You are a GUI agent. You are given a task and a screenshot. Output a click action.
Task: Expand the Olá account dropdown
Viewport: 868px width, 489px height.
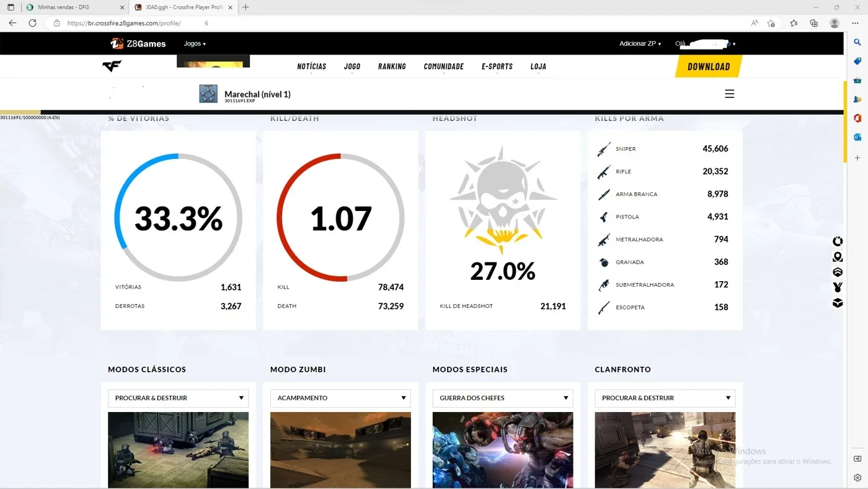tap(706, 44)
